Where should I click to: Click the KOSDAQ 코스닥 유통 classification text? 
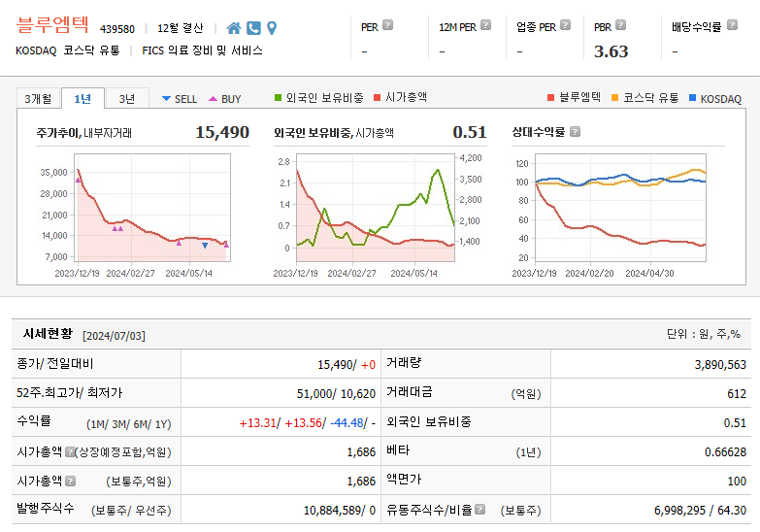pos(68,50)
